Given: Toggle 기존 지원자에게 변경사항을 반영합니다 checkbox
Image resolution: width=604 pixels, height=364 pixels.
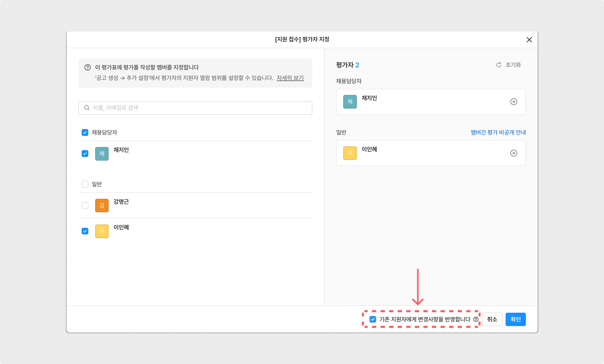Looking at the screenshot, I should click(373, 319).
